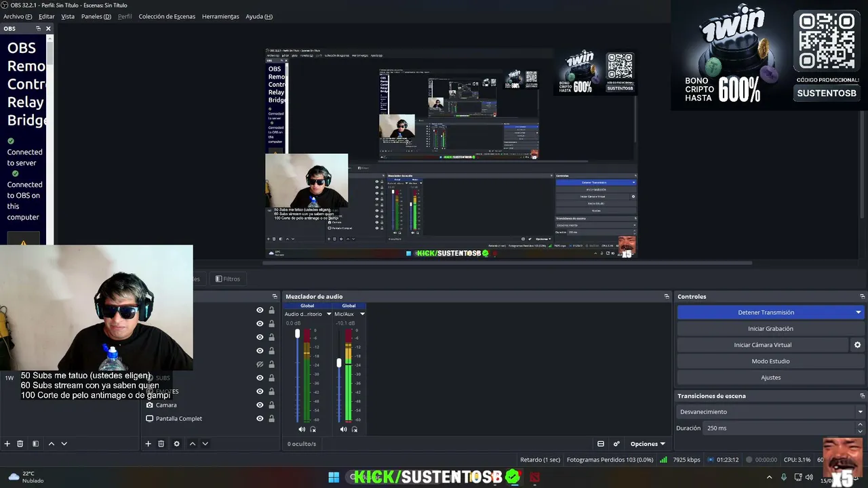Lock the EMOTES source
868x488 pixels.
click(271, 392)
